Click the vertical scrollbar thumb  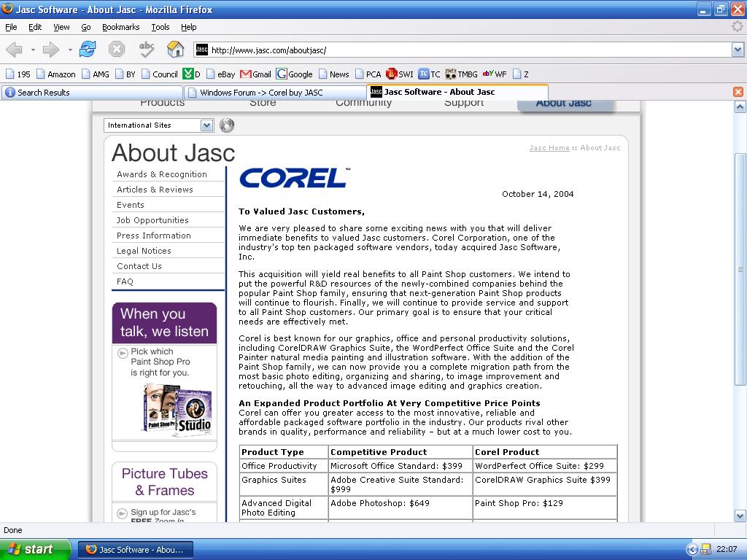click(740, 269)
